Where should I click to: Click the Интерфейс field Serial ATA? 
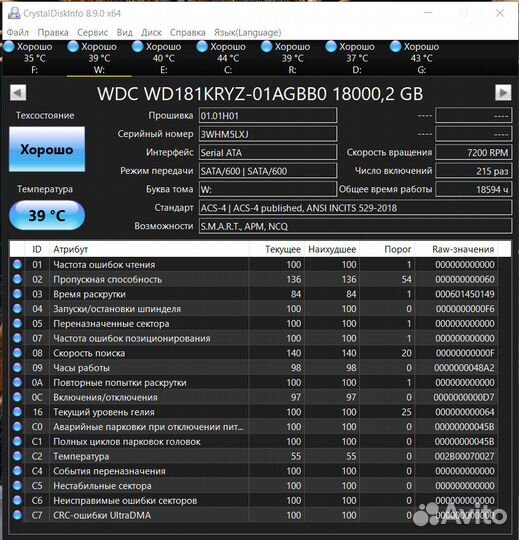coord(268,153)
